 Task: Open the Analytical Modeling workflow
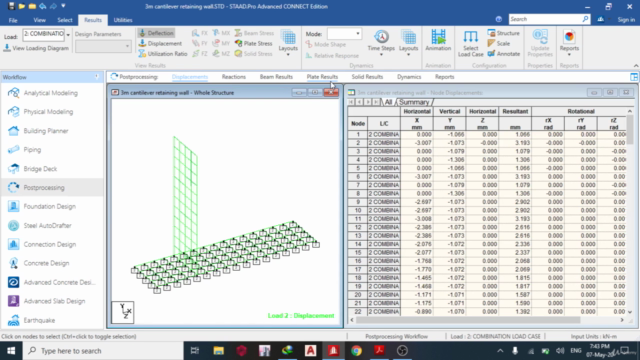(51, 93)
